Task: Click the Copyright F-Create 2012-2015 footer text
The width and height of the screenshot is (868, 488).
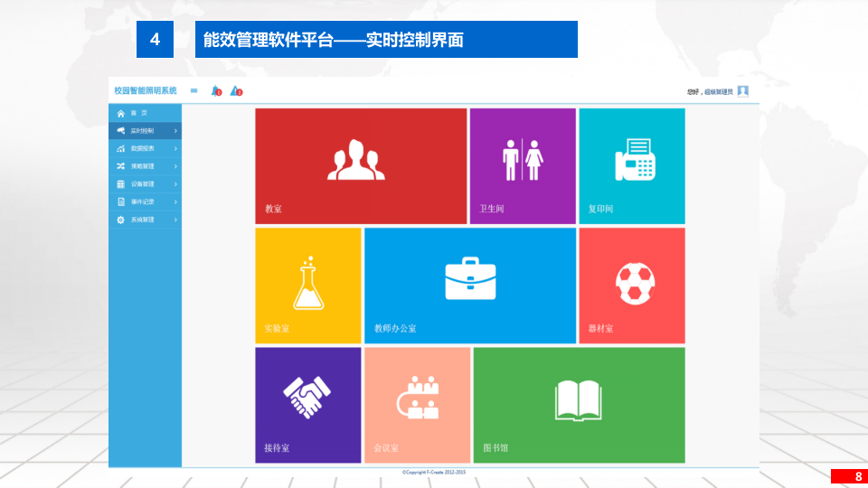Action: (434, 472)
